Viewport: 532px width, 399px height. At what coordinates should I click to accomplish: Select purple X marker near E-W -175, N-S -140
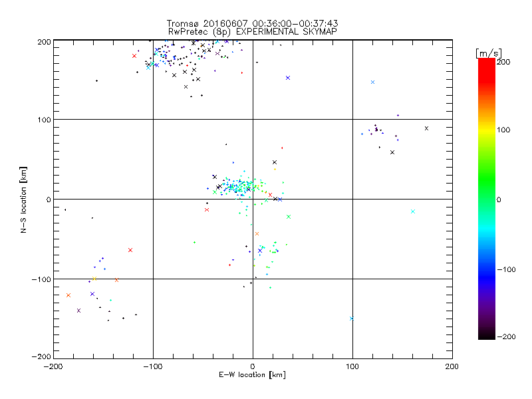click(78, 311)
